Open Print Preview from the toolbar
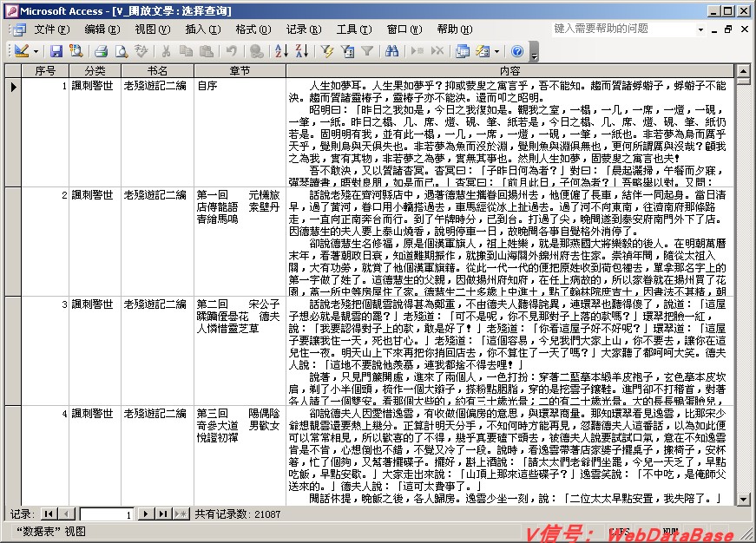756x543 pixels. click(x=121, y=50)
